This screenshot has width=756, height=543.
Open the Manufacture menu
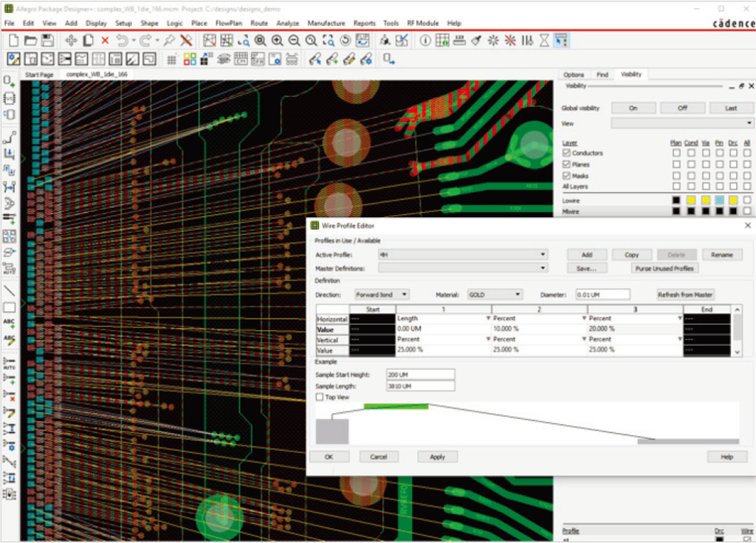(x=326, y=23)
